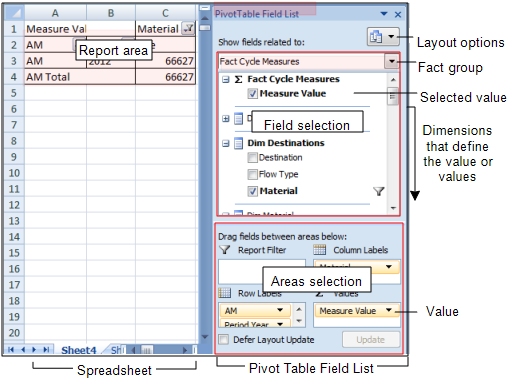The height and width of the screenshot is (385, 526).
Task: Click the Report Filter drop area box
Action: (262, 272)
